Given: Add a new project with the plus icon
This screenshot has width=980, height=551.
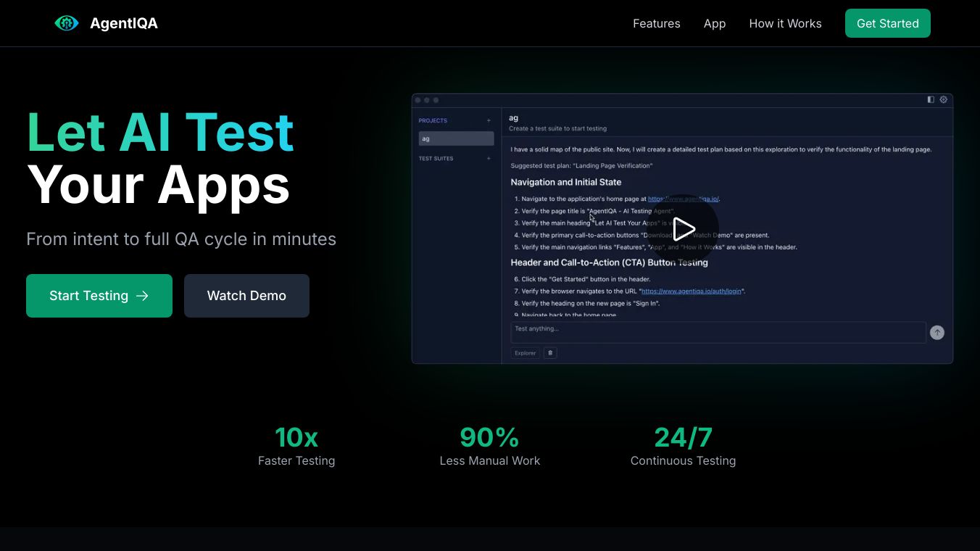Looking at the screenshot, I should click(x=489, y=121).
